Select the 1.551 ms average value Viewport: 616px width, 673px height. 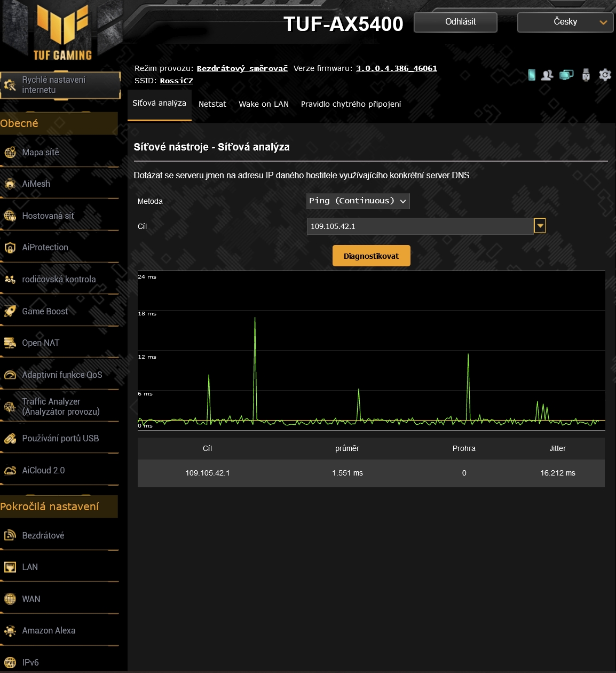click(x=348, y=473)
